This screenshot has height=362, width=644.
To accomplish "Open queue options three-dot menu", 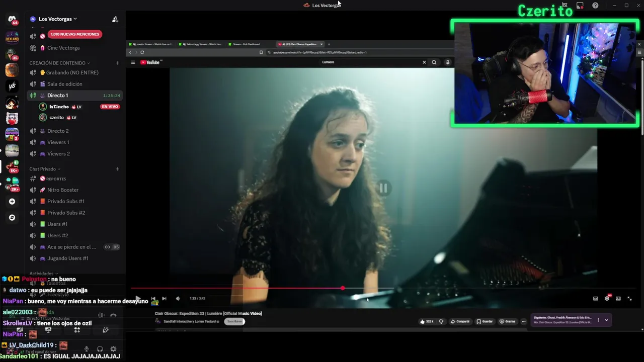I will pos(598,320).
